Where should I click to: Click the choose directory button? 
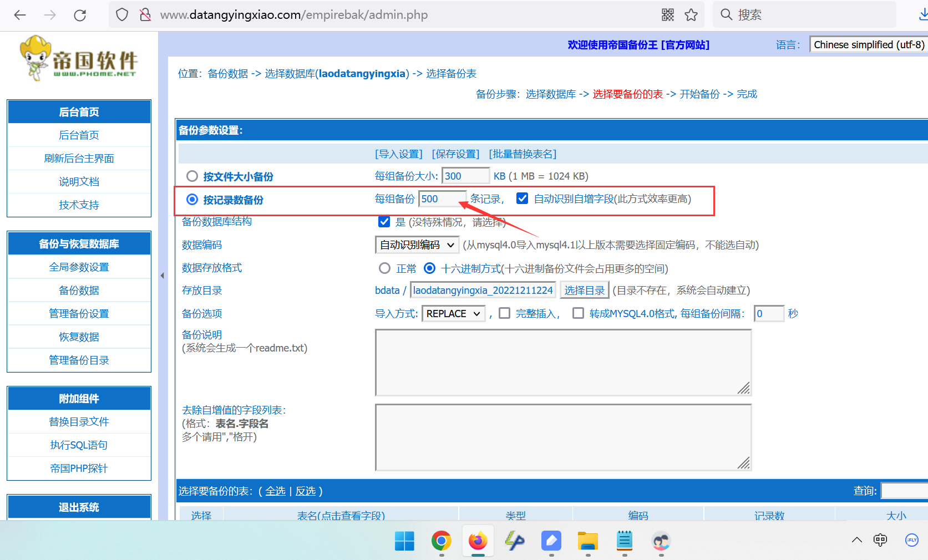pos(584,291)
